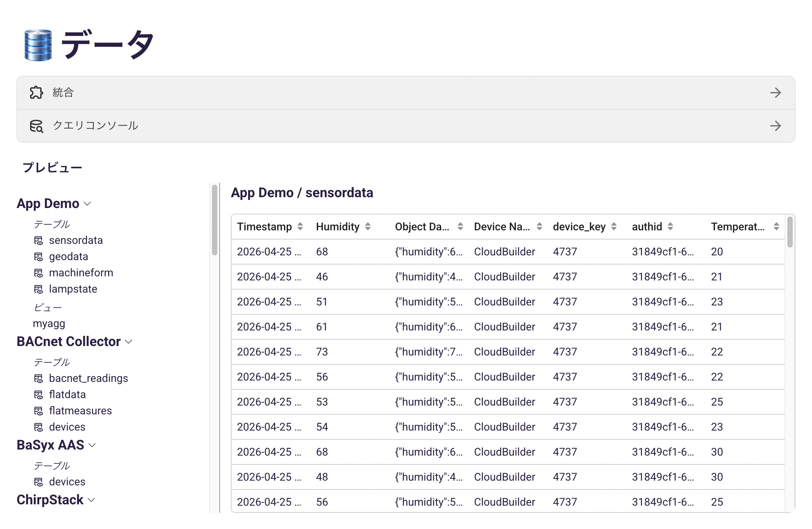Collapse the BaSyx AAS section chevron
This screenshot has width=812, height=529.
(x=92, y=446)
